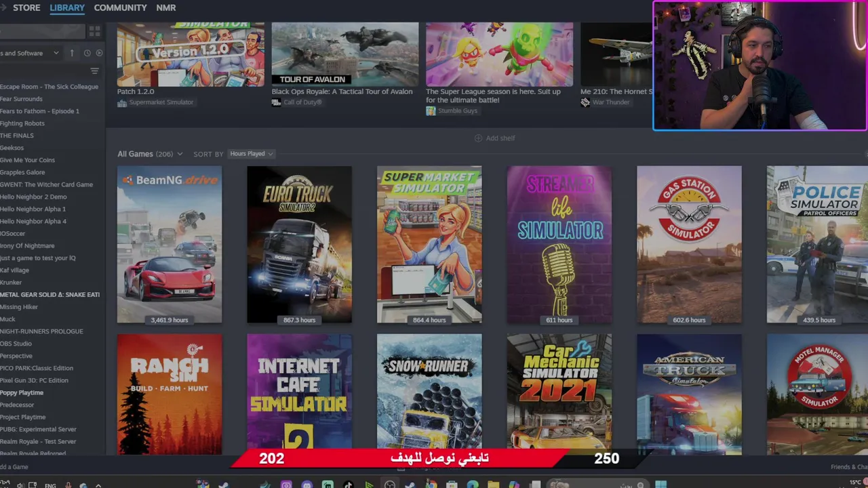868x488 pixels.
Task: Select 'Pixel Gun 3D: PC Edition' in list
Action: coord(34,380)
